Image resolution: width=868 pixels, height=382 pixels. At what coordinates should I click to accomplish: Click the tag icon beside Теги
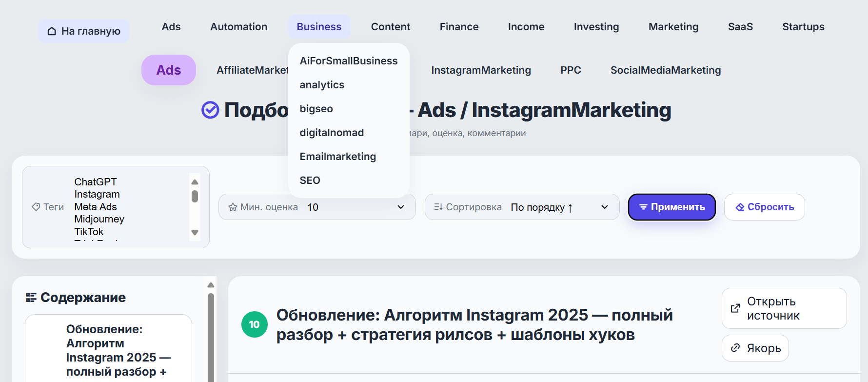[36, 207]
